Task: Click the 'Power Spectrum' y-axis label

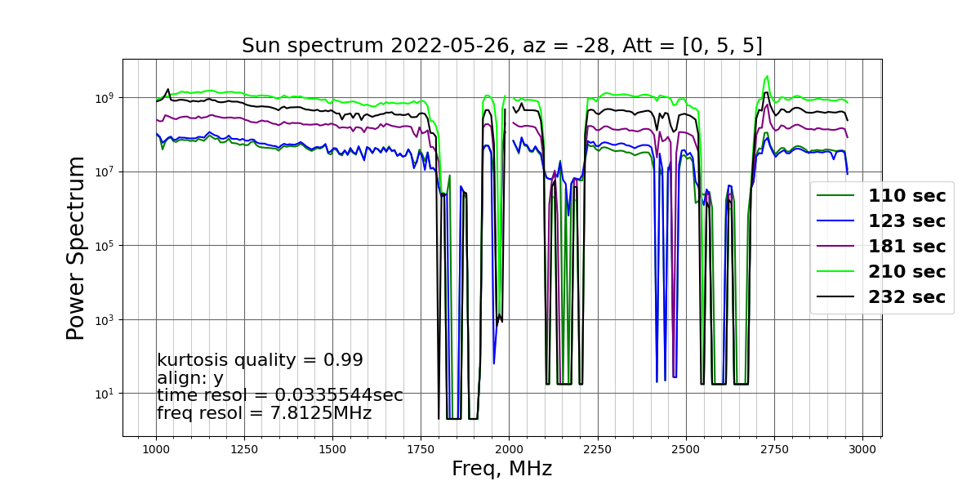Action: tap(76, 247)
